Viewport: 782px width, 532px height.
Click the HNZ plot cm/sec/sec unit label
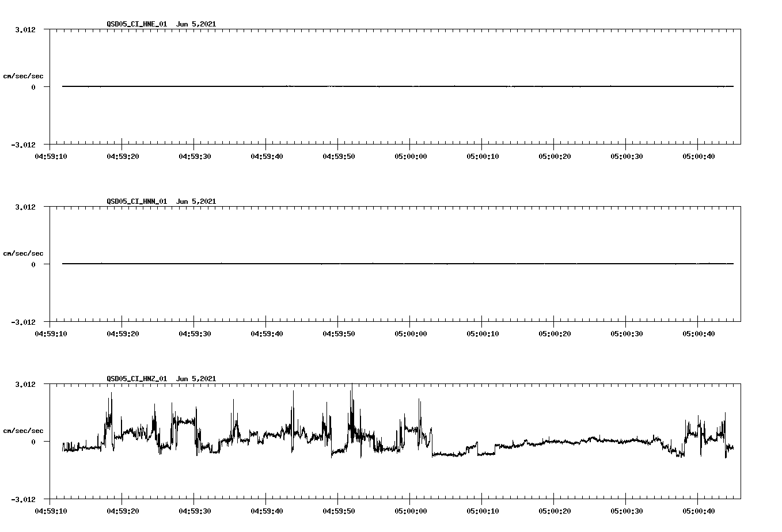pos(23,431)
